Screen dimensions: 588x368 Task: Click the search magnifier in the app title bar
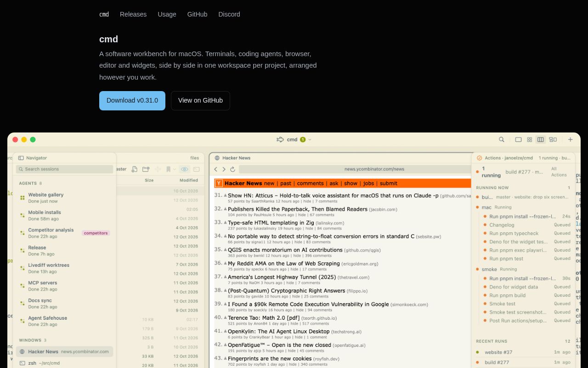pos(502,139)
